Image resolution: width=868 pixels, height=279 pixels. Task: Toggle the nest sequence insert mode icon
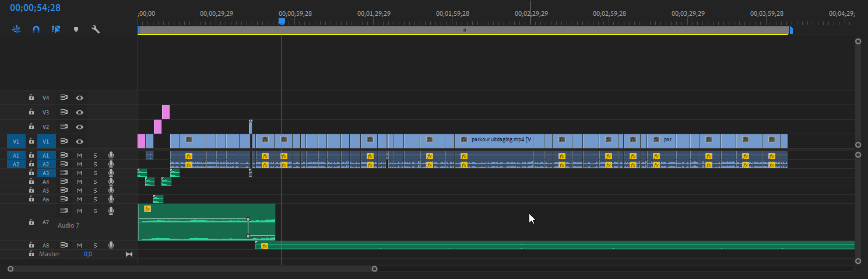pos(16,29)
